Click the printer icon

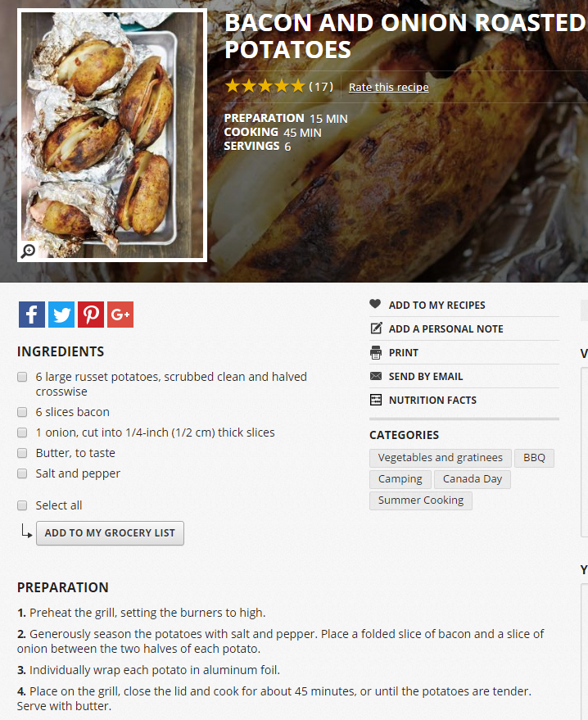click(x=375, y=353)
